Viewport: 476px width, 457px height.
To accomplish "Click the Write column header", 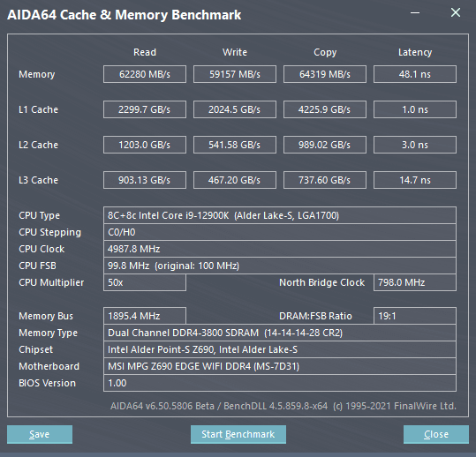I will (235, 52).
